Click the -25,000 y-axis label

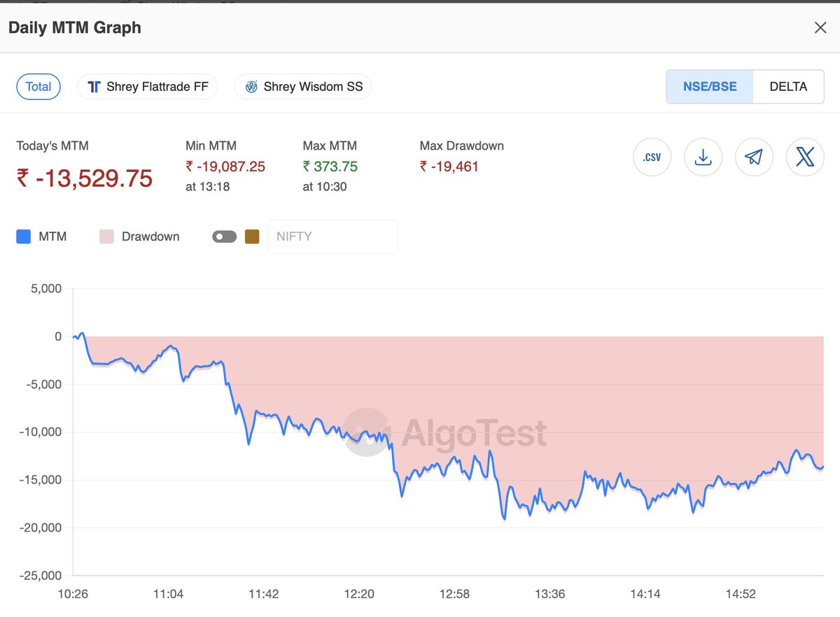tap(41, 576)
